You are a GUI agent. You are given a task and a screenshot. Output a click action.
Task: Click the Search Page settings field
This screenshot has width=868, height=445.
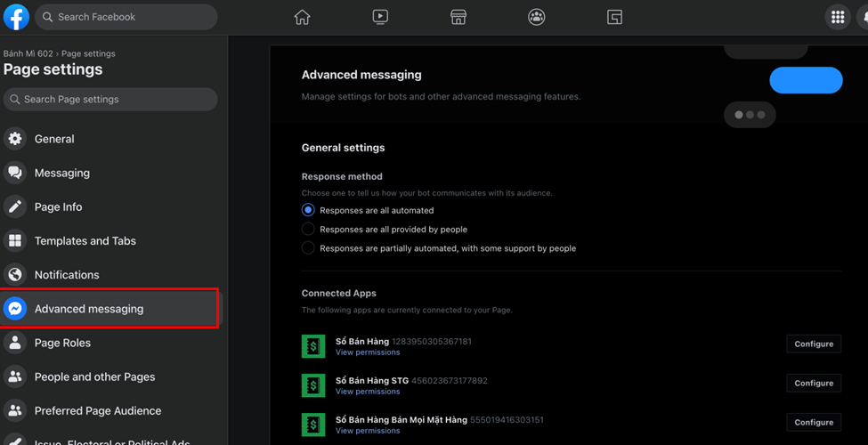pos(110,99)
